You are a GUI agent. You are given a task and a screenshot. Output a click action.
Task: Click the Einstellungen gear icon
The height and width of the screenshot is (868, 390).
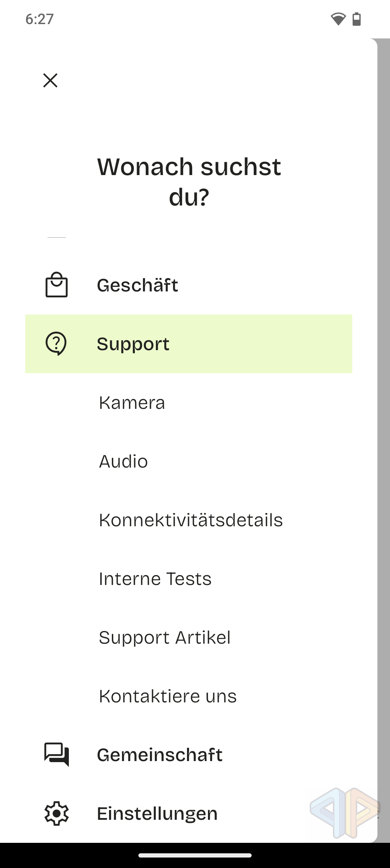pos(56,813)
